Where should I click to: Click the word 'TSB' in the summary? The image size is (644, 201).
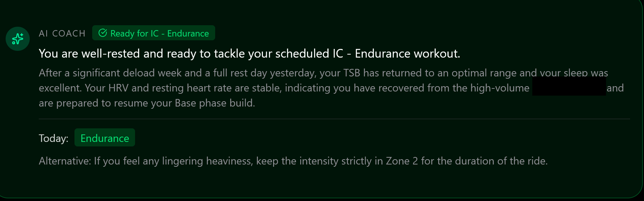click(x=352, y=73)
